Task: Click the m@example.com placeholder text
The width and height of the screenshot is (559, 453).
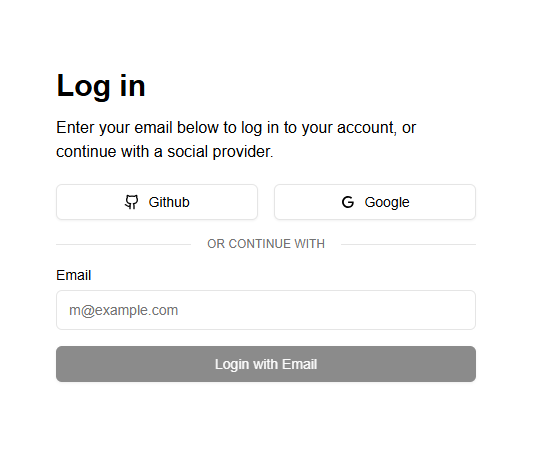Action: 123,310
